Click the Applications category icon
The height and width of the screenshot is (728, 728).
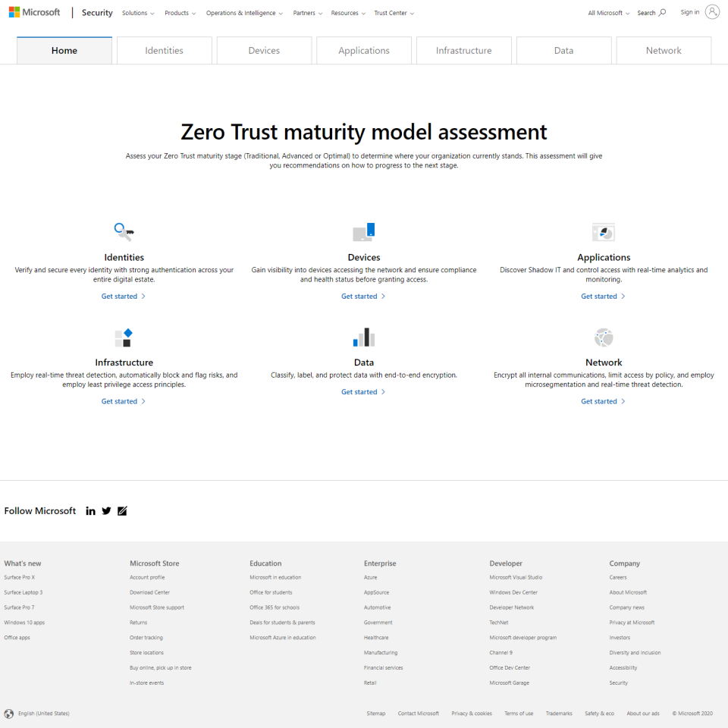[x=604, y=232]
